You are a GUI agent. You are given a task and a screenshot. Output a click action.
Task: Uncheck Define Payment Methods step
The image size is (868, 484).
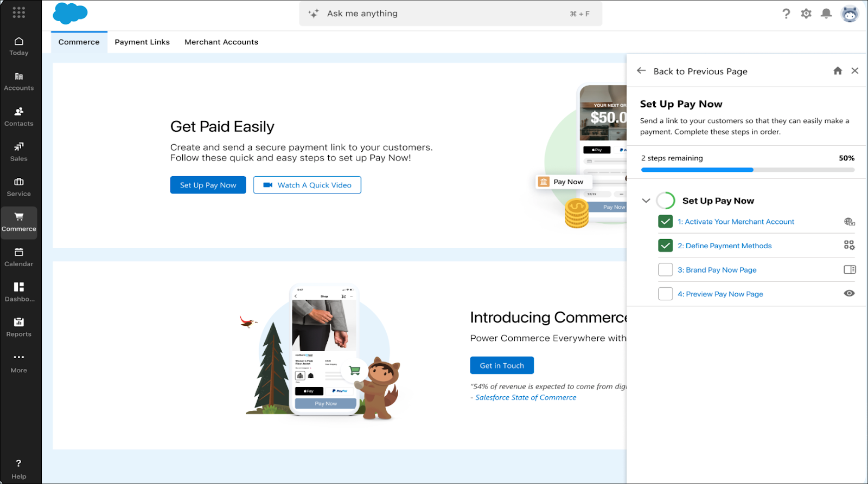(x=665, y=246)
